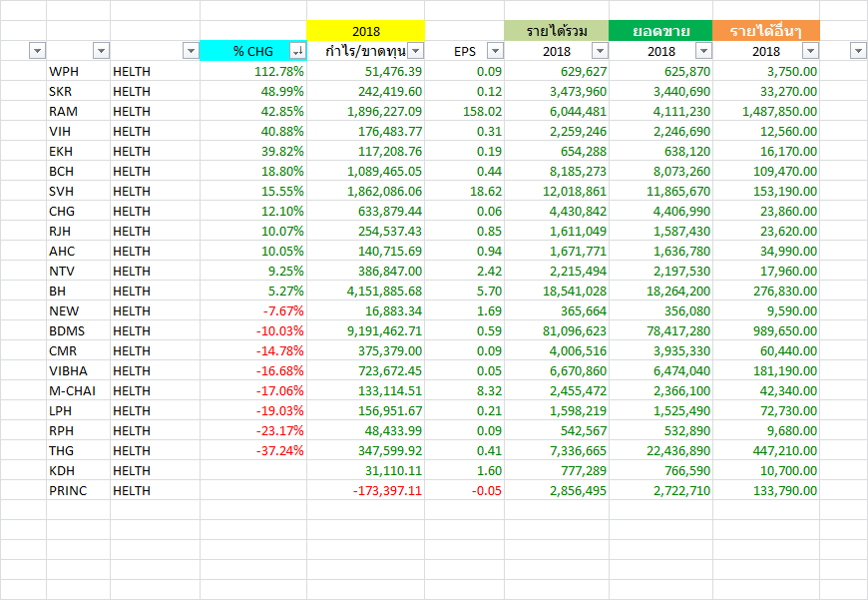
Task: Click the total revenue value 81,096,623
Action: click(x=575, y=330)
